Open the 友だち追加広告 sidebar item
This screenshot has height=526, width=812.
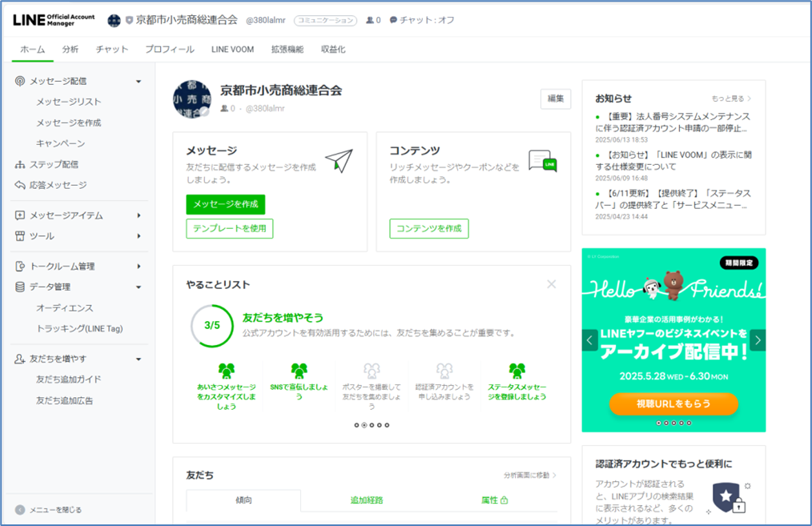pos(65,401)
